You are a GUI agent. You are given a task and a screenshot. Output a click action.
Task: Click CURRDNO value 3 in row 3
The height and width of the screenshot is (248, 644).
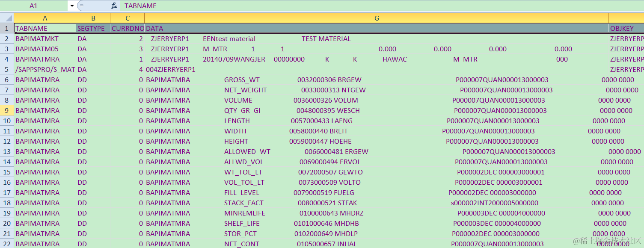pyautogui.click(x=128, y=49)
